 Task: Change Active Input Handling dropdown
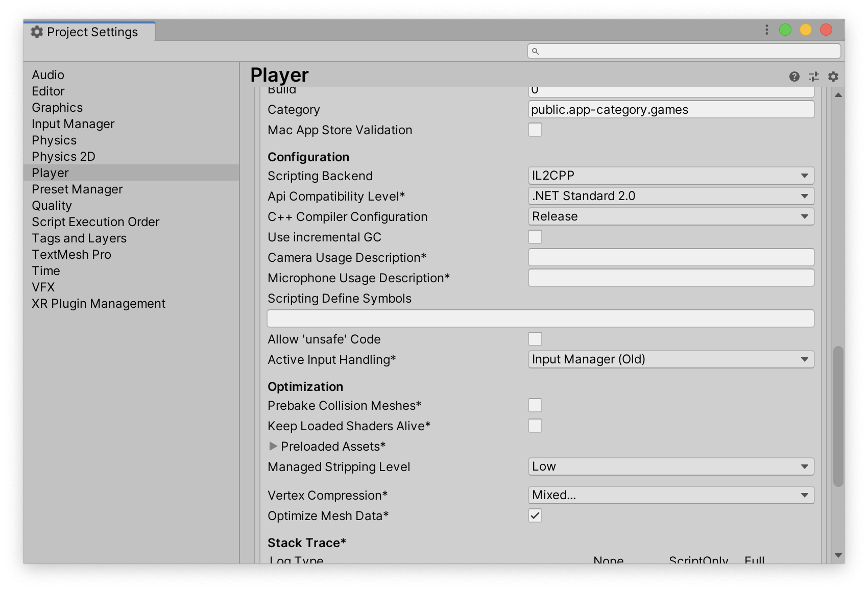tap(671, 359)
